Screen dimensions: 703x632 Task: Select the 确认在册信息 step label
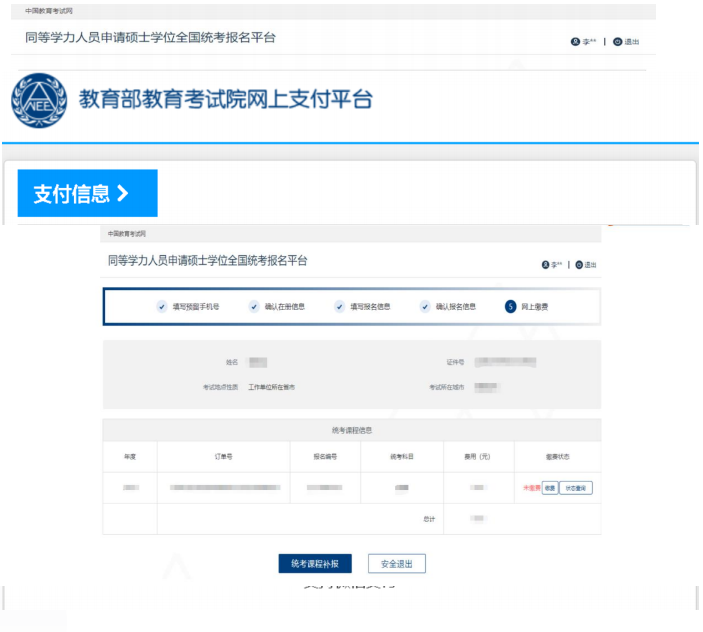click(x=285, y=307)
